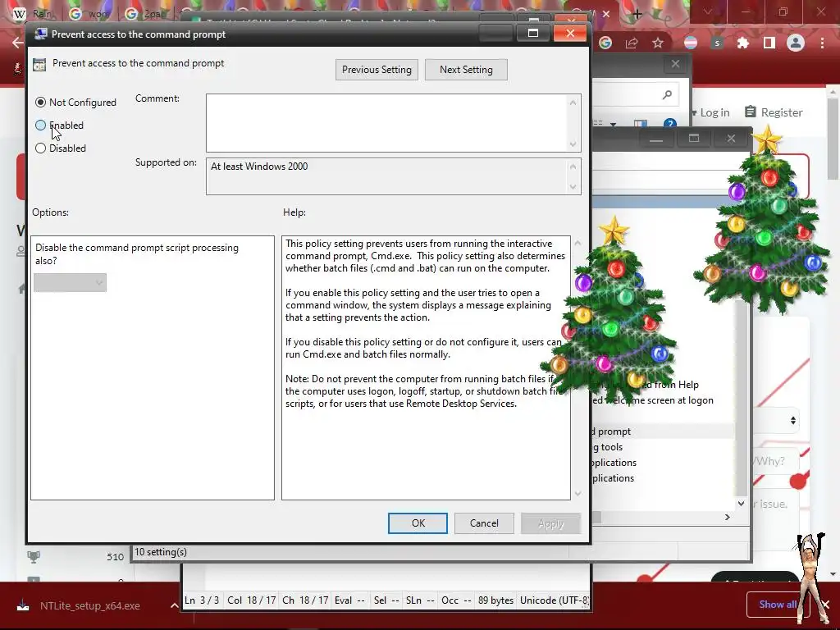Open the Chrome three-dot menu

(822, 43)
